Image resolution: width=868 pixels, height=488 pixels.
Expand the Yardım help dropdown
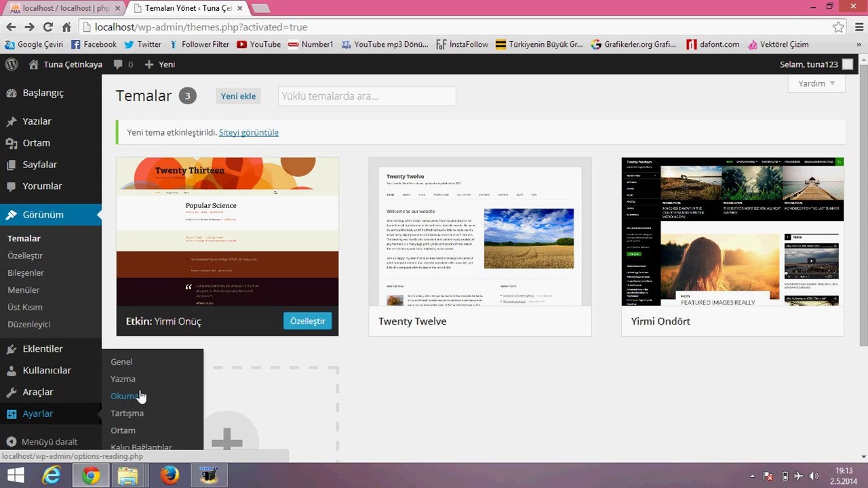tap(817, 83)
